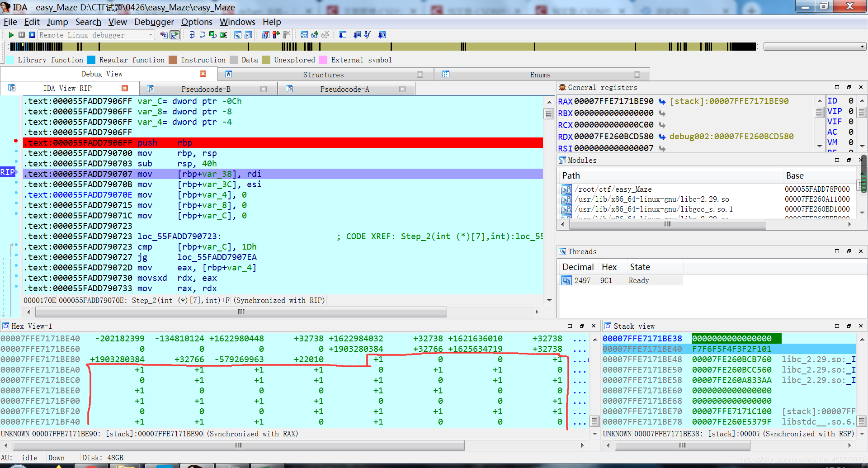The height and width of the screenshot is (468, 868).
Task: Click the function tracing icon
Action: pyautogui.click(x=367, y=35)
